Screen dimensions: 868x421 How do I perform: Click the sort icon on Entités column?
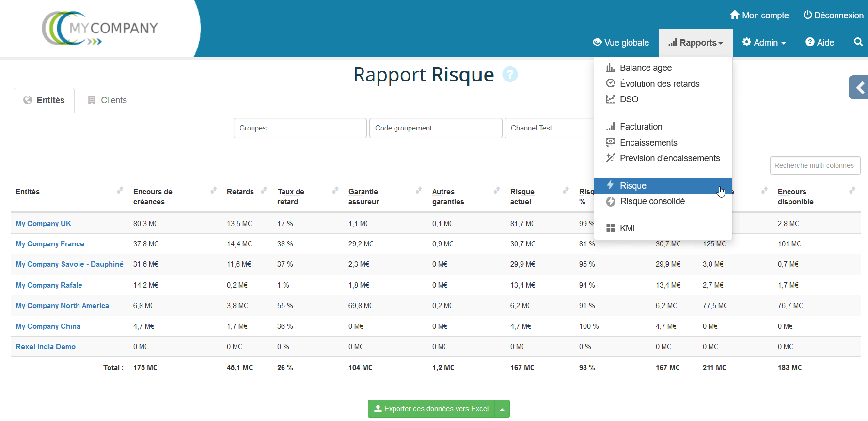tap(120, 191)
